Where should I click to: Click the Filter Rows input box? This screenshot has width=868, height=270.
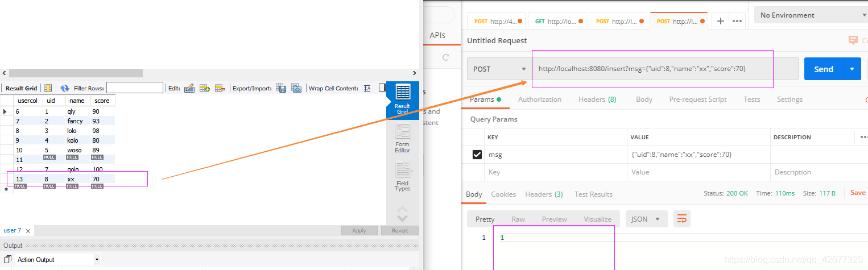(x=135, y=88)
